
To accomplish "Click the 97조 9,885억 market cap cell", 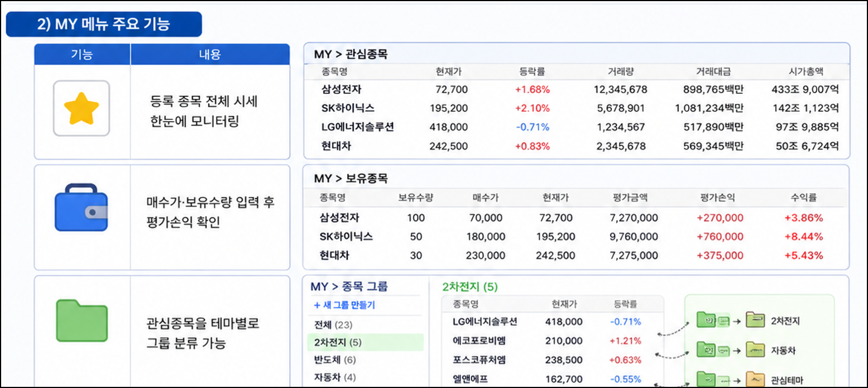I will pos(809,127).
